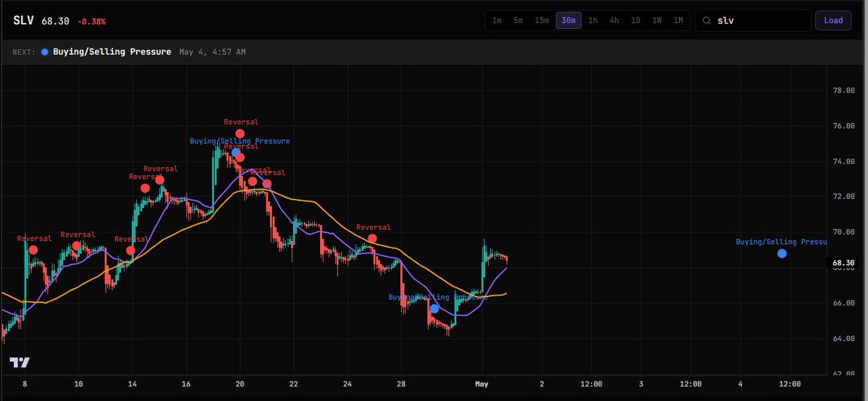Image resolution: width=868 pixels, height=401 pixels.
Task: Click the 8 date on time axis
Action: (x=25, y=384)
